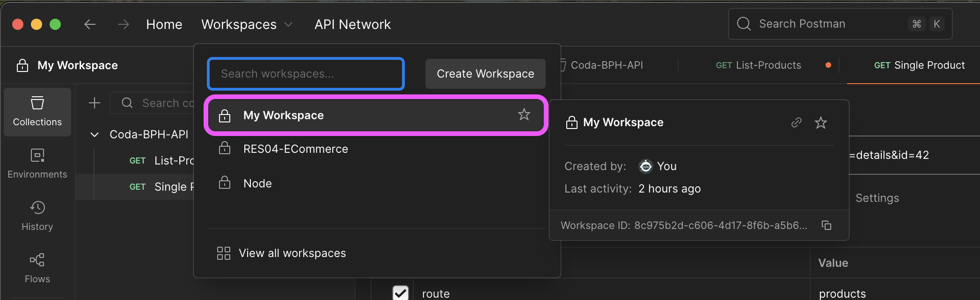Toggle favorite star in workspace preview card
Image resolution: width=980 pixels, height=300 pixels.
pyautogui.click(x=821, y=122)
